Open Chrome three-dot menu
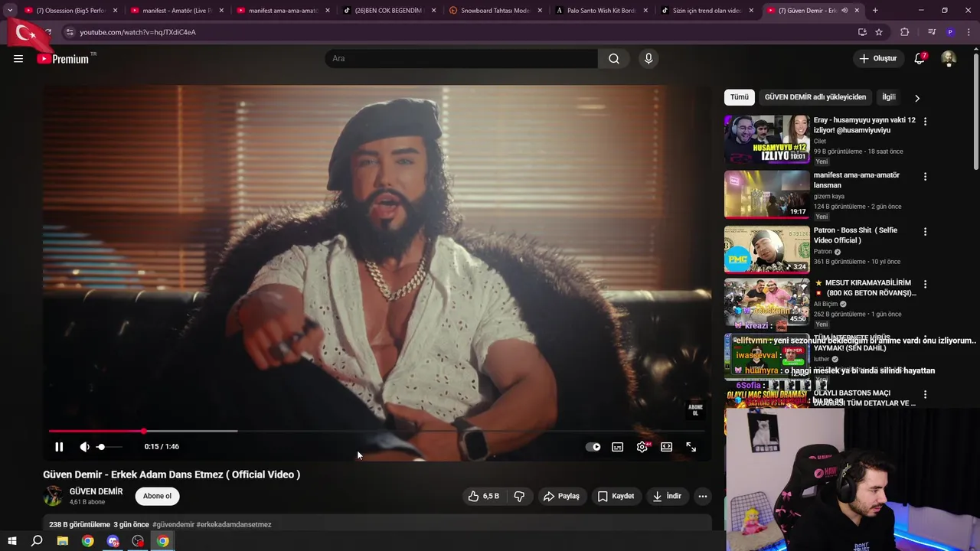The image size is (980, 551). pos(968,32)
